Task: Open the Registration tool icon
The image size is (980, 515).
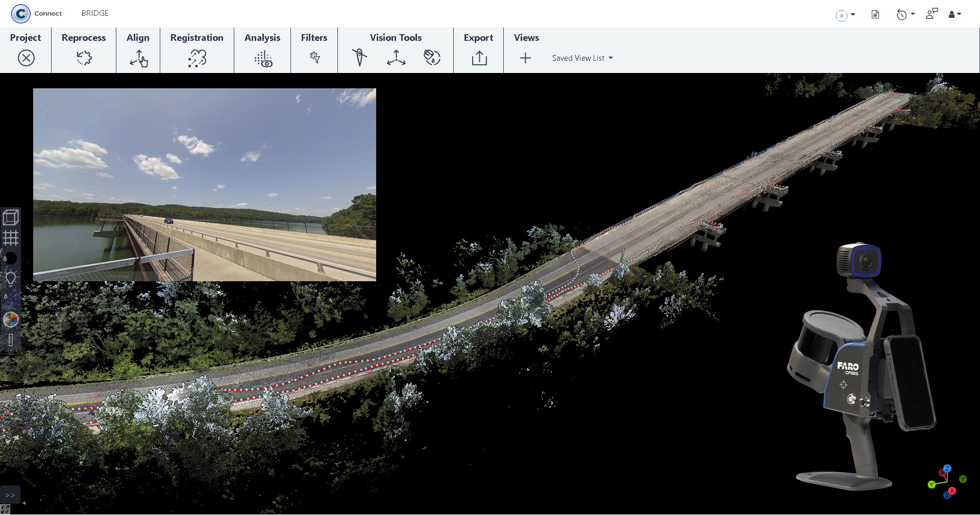Action: click(197, 58)
